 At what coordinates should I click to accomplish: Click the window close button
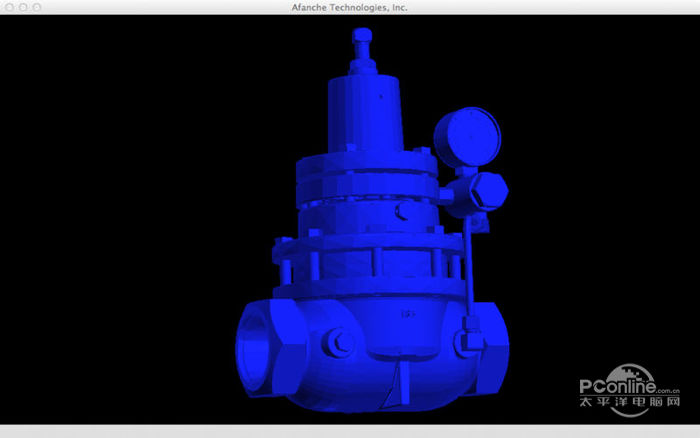point(9,7)
